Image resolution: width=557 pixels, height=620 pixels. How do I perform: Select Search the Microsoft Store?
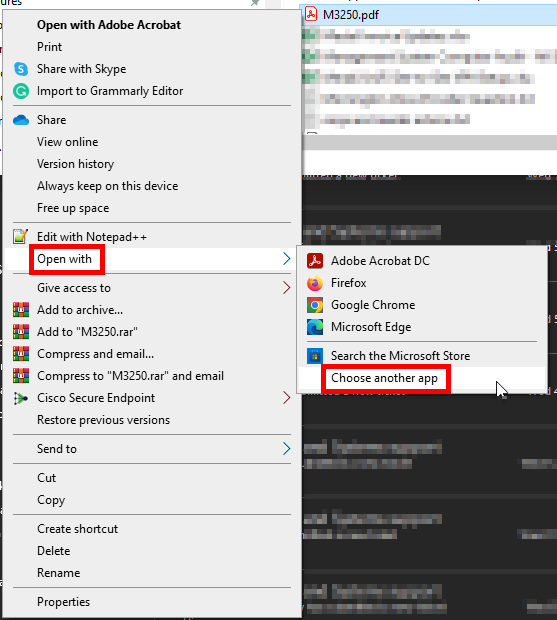click(422, 356)
